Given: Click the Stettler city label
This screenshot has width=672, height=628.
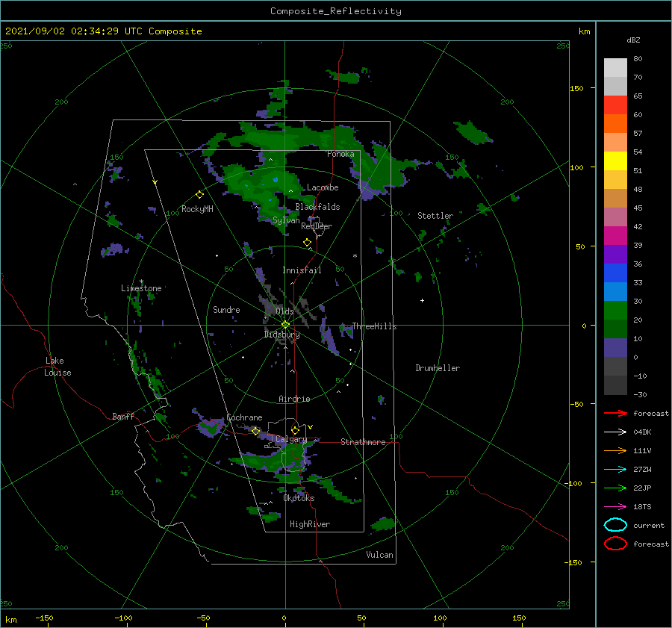Looking at the screenshot, I should pos(435,216).
